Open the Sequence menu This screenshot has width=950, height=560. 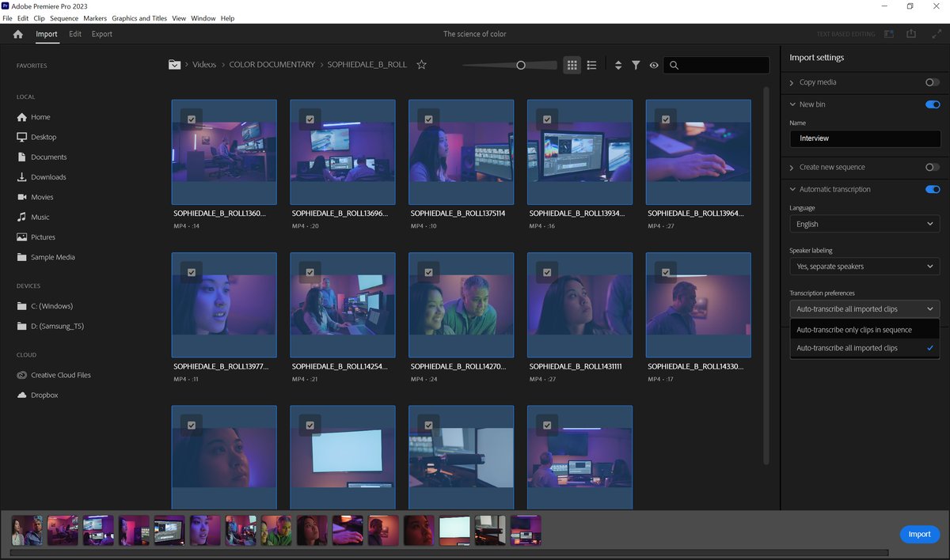[x=63, y=17]
